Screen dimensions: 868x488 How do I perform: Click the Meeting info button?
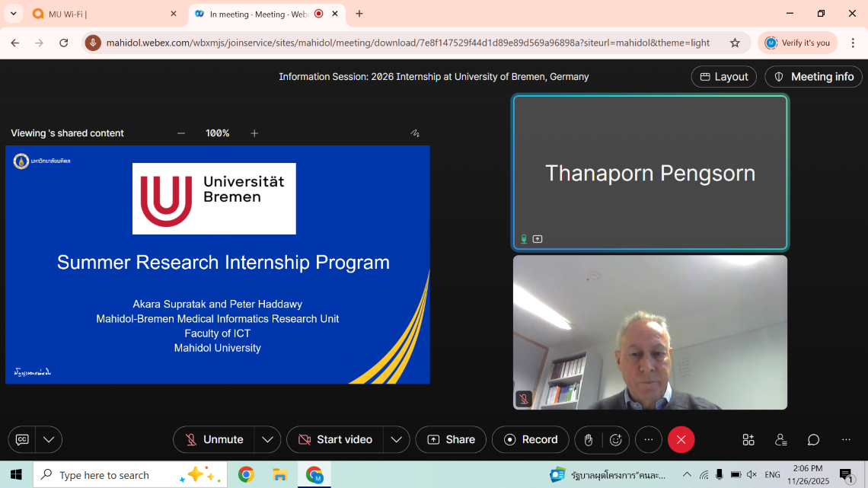pyautogui.click(x=814, y=77)
